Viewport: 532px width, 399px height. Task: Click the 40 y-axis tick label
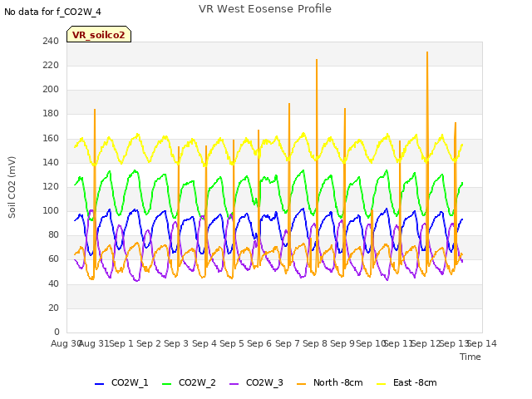pyautogui.click(x=53, y=284)
